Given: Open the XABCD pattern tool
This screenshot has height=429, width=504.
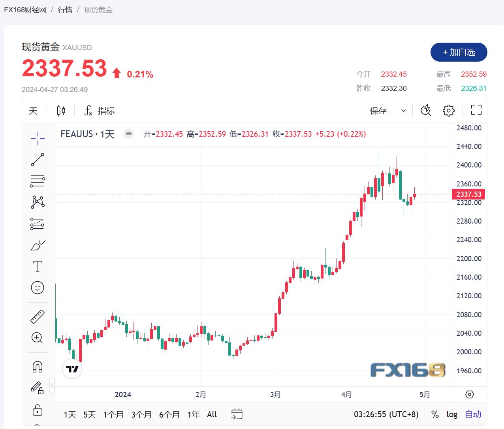Looking at the screenshot, I should [x=38, y=202].
